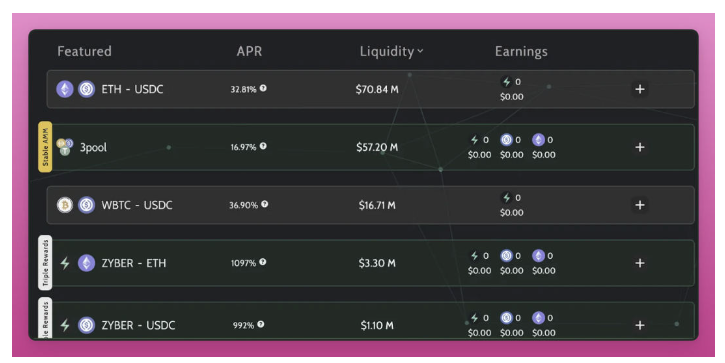
Task: Expand the WBTC - USDC pool with plus
Action: (639, 205)
